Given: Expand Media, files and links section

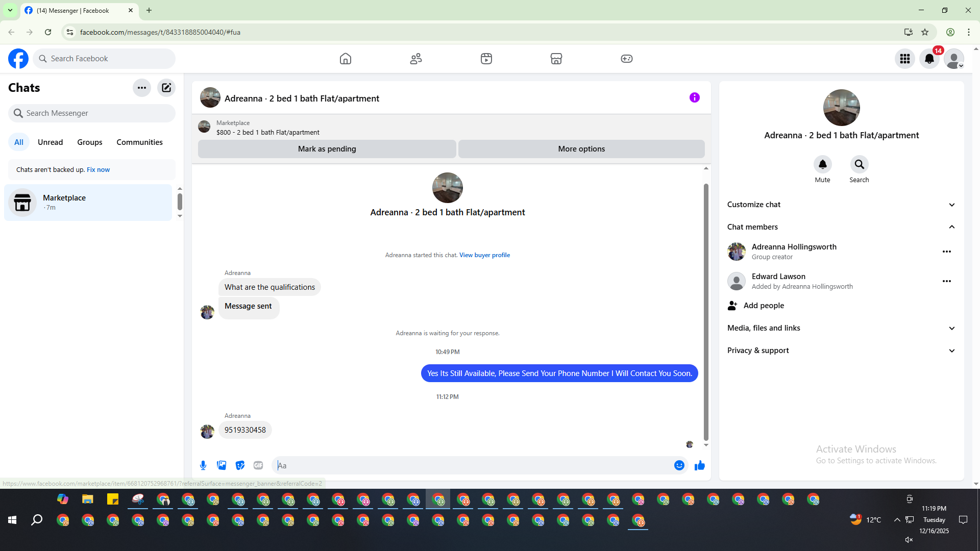Looking at the screenshot, I should tap(841, 328).
